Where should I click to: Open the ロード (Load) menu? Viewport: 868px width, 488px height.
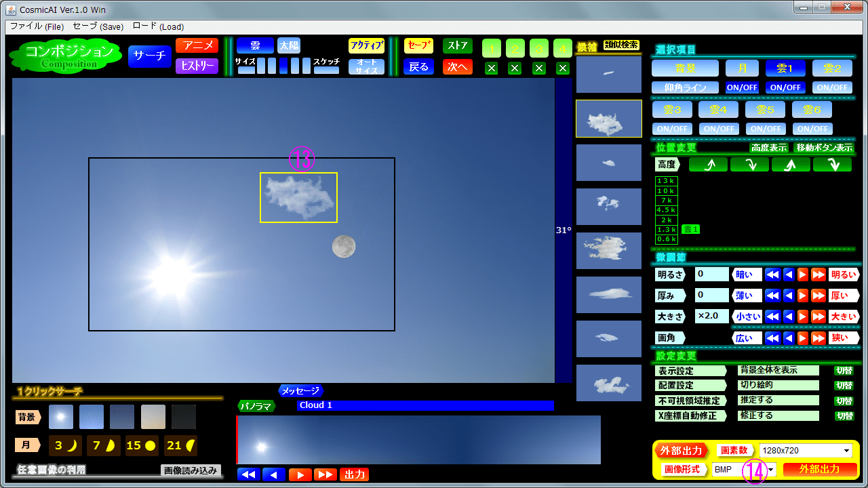(x=158, y=27)
